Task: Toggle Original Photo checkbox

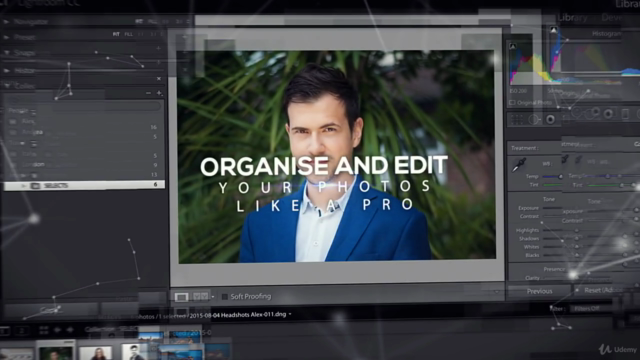Action: [x=512, y=102]
